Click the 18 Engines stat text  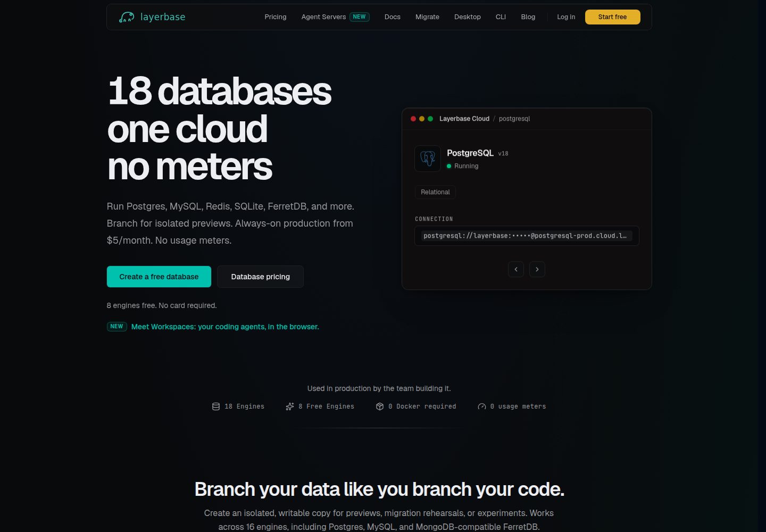click(244, 406)
